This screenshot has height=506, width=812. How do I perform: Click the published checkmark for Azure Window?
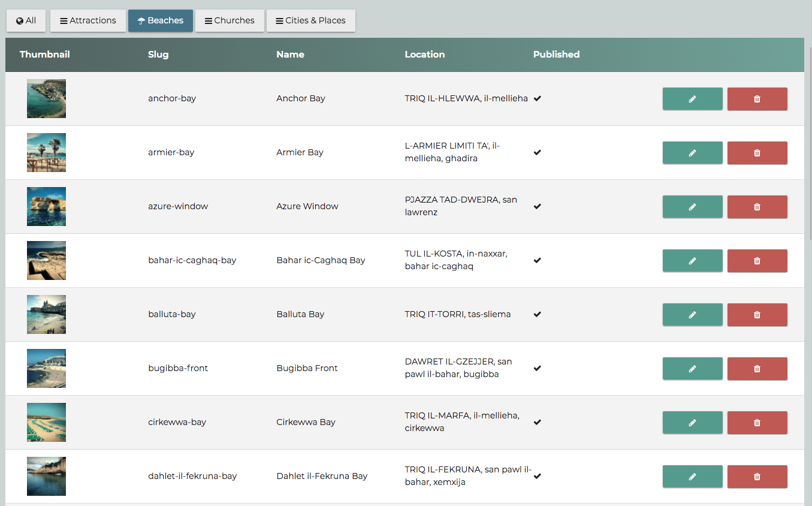point(538,206)
